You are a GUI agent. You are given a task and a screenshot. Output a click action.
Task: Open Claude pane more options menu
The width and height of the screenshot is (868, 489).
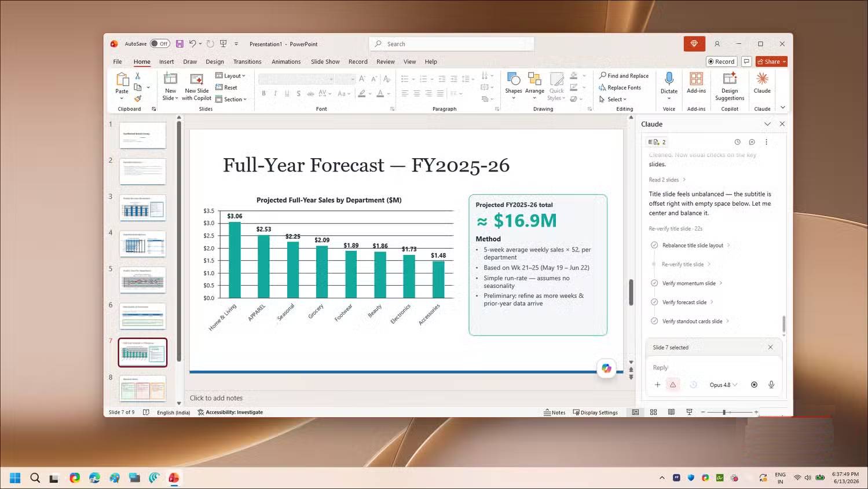pos(766,142)
